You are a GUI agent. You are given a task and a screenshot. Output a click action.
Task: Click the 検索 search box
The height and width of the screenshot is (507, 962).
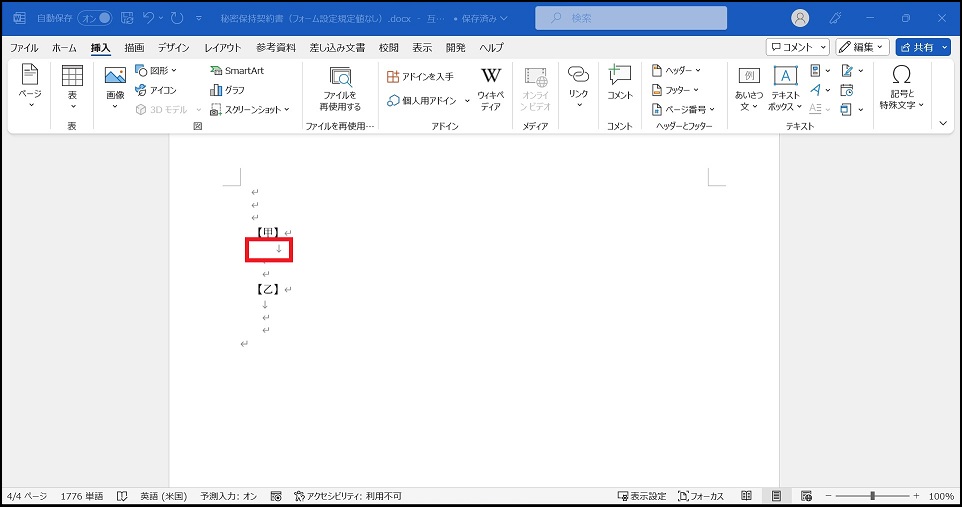click(x=631, y=18)
